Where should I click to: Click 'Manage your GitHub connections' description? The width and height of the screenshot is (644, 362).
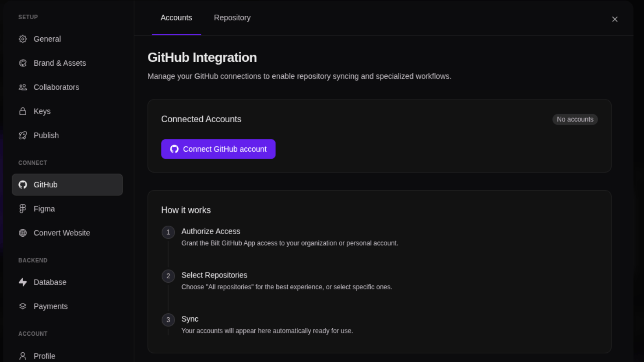tap(299, 76)
